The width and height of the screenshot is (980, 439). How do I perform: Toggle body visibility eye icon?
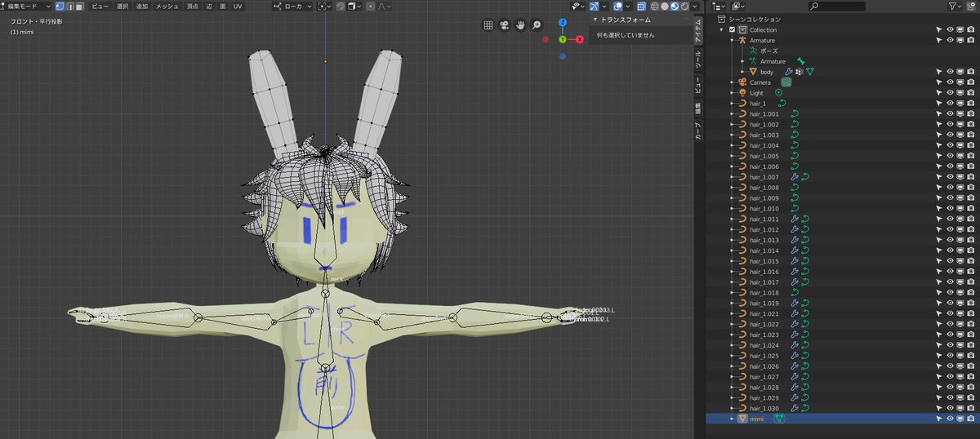coord(951,72)
